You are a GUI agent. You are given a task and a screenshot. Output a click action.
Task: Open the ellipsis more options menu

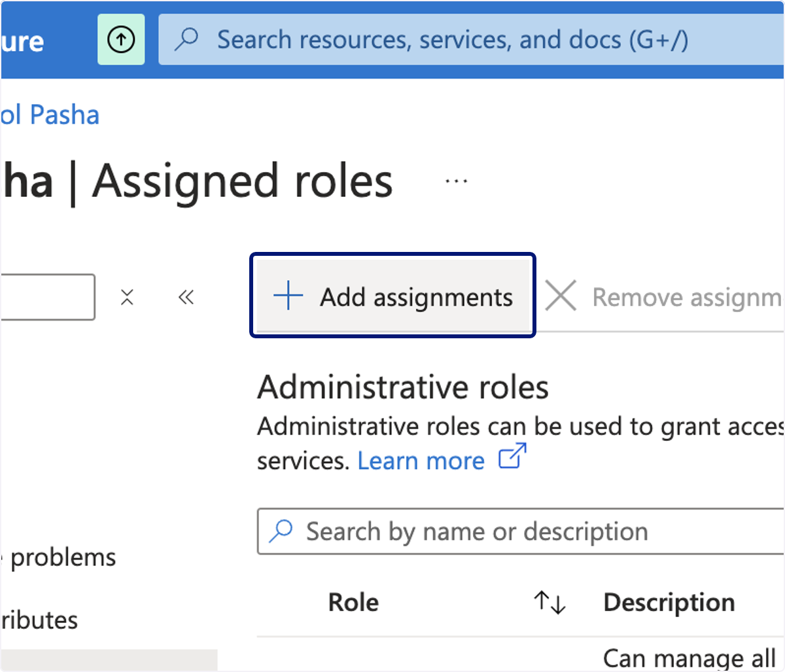pyautogui.click(x=456, y=181)
